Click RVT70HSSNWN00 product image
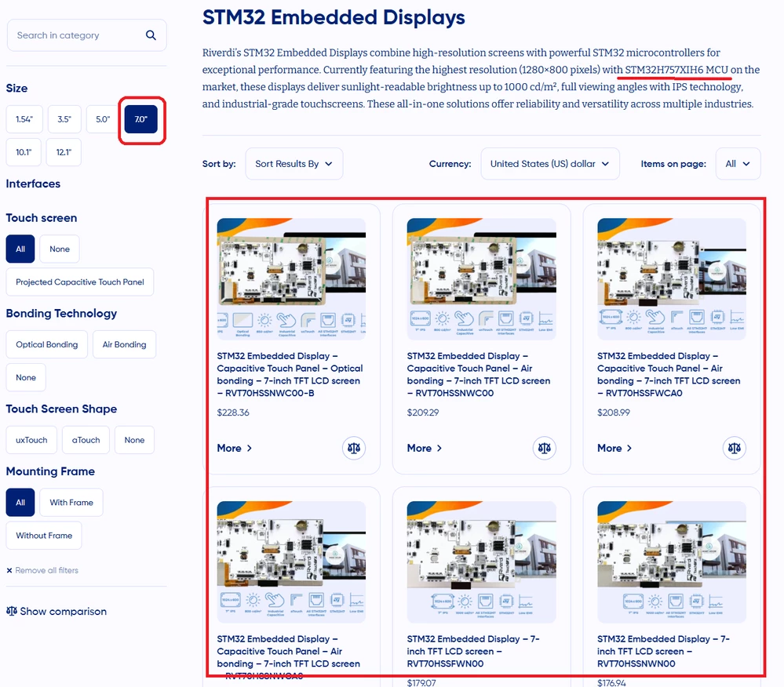The width and height of the screenshot is (784, 687). [672, 562]
